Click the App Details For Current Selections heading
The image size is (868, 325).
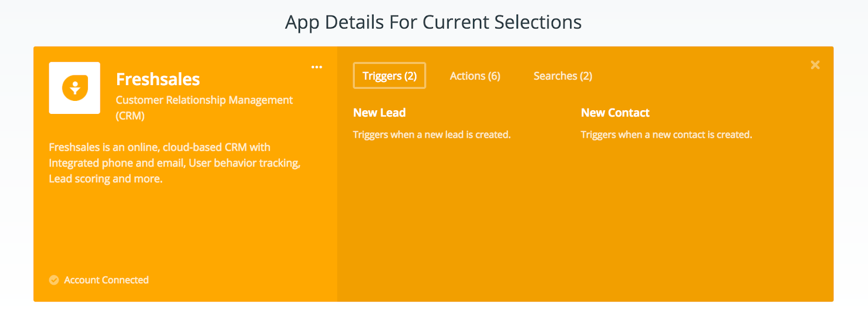433,22
